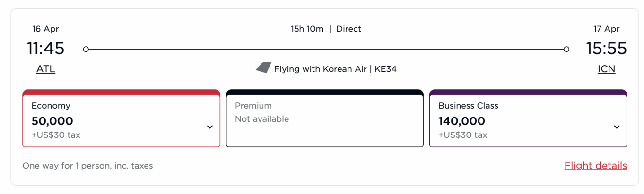
Task: Click the unavailable Premium fare box
Action: [324, 120]
